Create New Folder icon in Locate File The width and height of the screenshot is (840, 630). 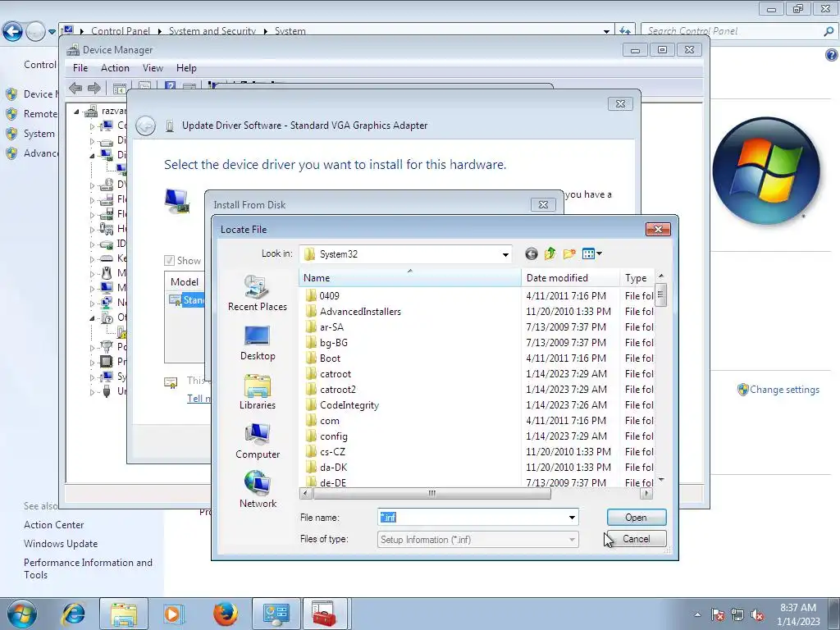pyautogui.click(x=569, y=254)
